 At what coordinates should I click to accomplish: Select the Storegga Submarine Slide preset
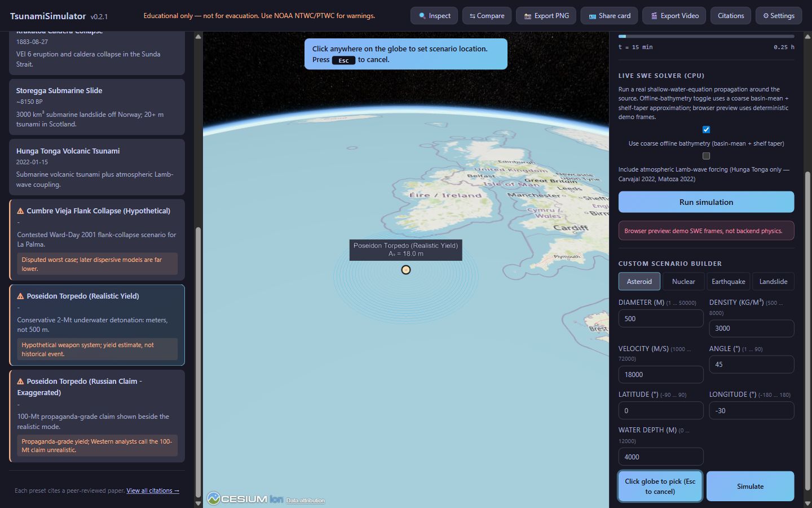97,107
